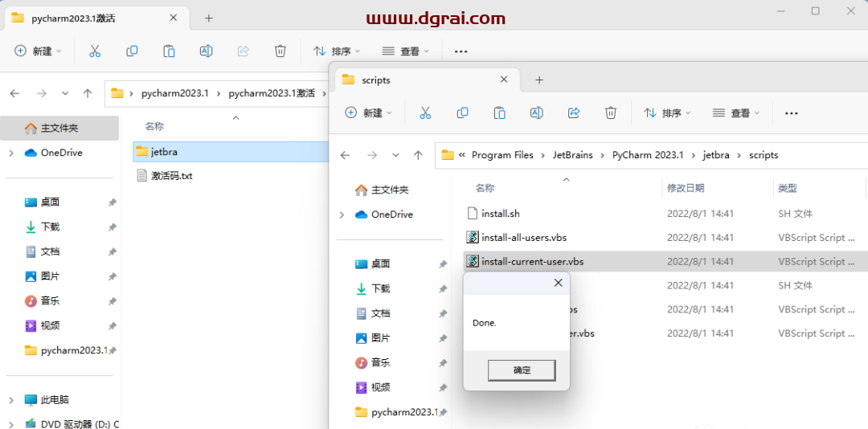868x429 pixels.
Task: Expand OneDrive in back window sidebar
Action: 11,153
